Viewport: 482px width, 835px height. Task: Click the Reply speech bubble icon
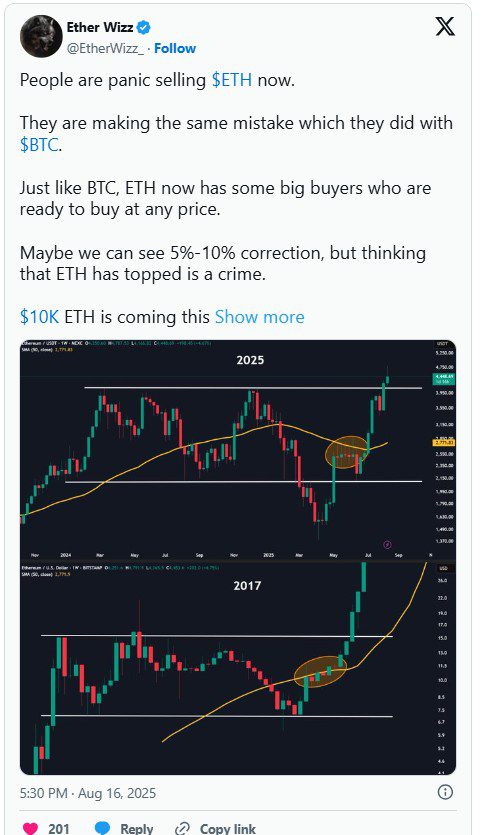(x=102, y=828)
